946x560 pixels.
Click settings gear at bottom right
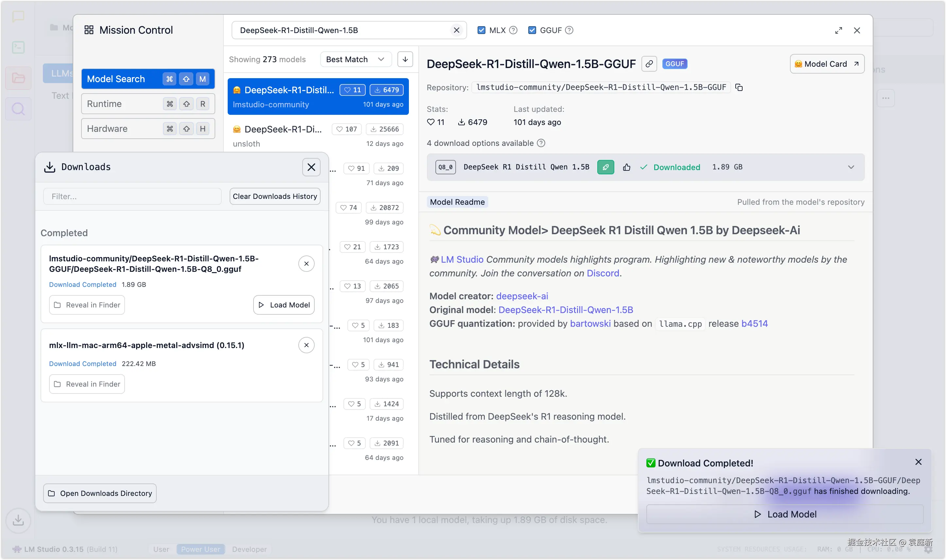click(928, 550)
